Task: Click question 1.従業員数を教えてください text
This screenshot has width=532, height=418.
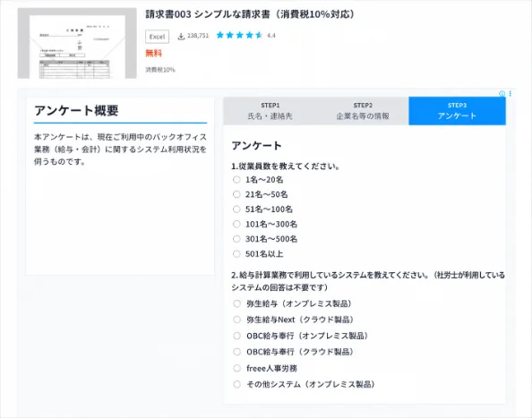Action: (x=286, y=166)
